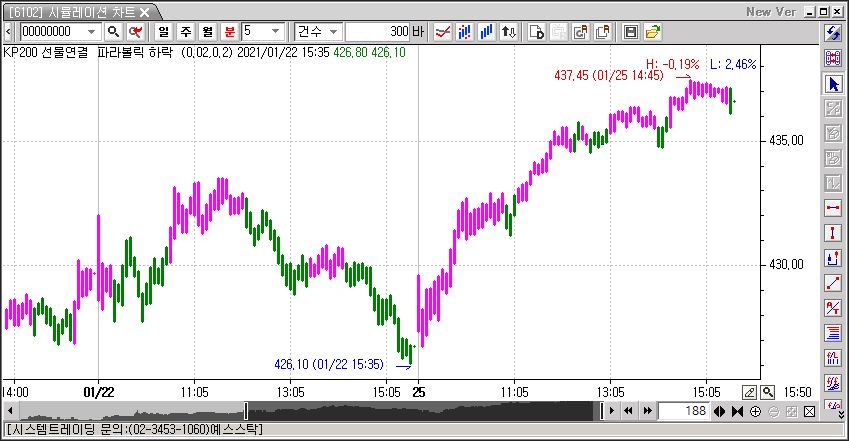The height and width of the screenshot is (441, 849).
Task: Click the save disk icon in toolbar
Action: coord(631,32)
